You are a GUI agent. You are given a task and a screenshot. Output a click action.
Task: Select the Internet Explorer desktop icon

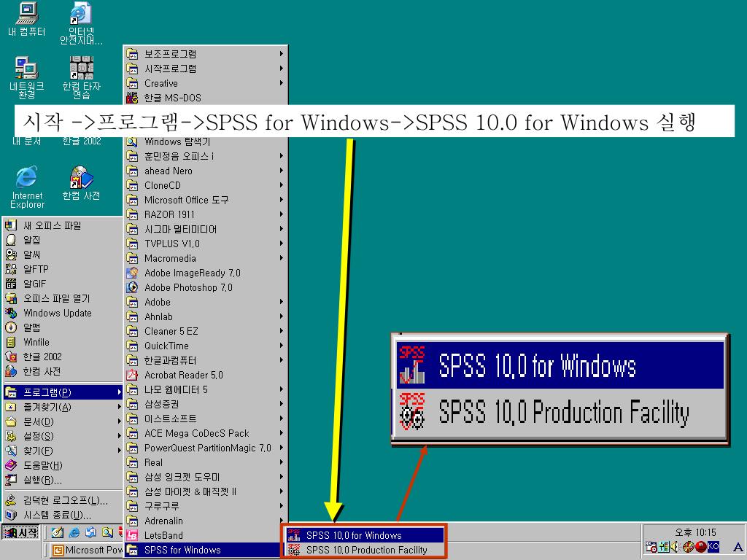tap(27, 187)
